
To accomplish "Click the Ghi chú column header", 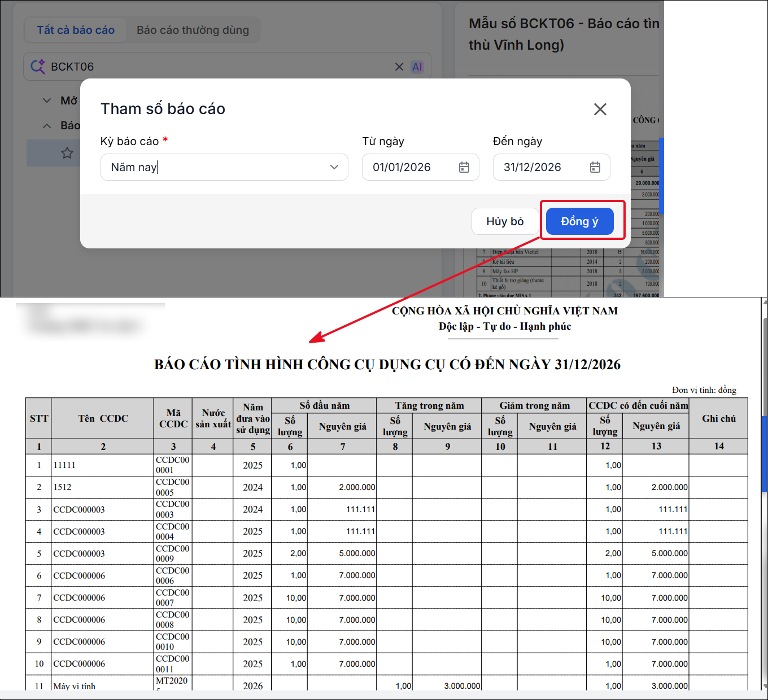I will click(x=718, y=418).
